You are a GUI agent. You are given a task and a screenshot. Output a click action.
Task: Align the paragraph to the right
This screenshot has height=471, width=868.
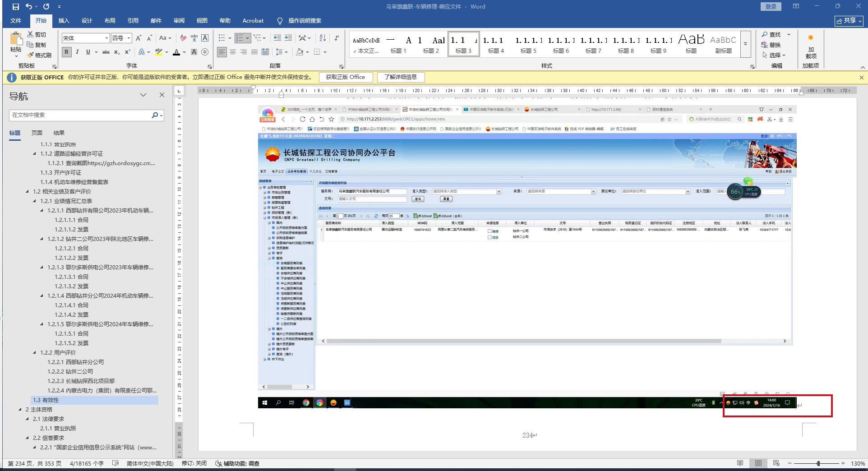[x=244, y=52]
